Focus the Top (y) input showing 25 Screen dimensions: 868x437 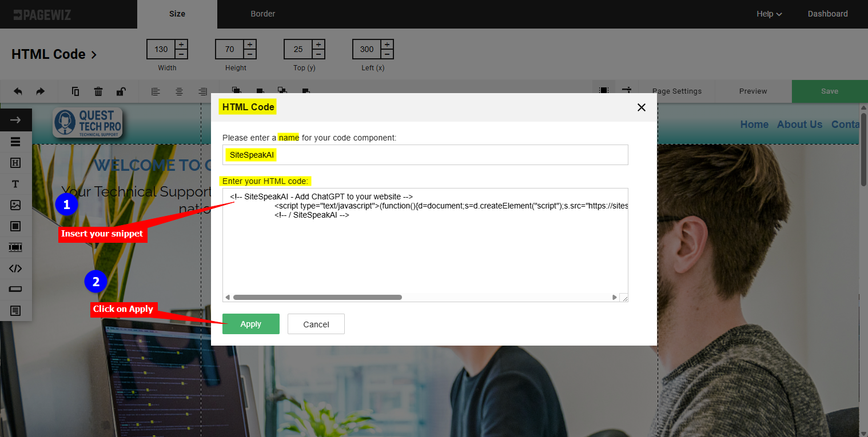pos(298,49)
